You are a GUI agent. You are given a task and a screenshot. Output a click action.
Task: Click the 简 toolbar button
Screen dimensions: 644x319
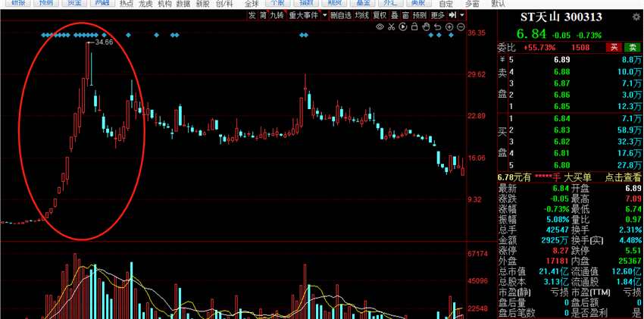(x=263, y=15)
